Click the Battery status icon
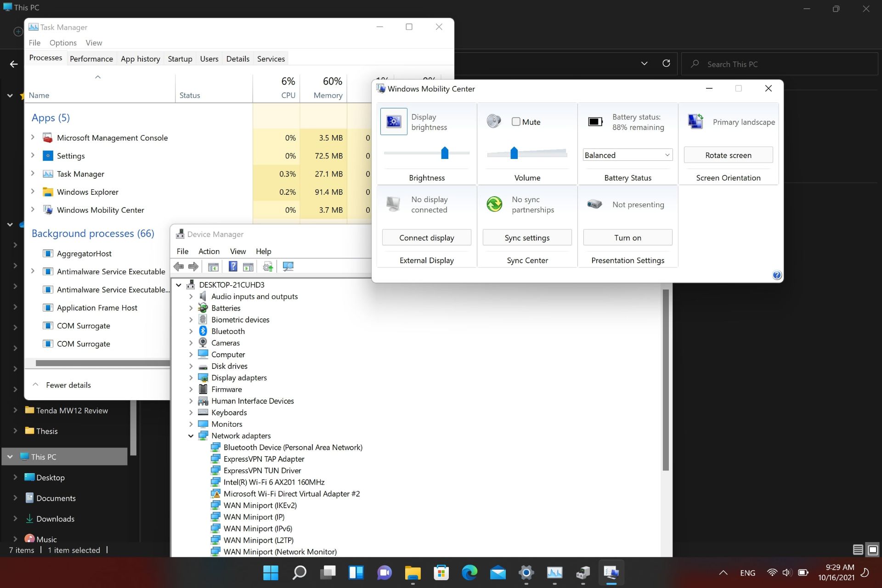 coord(594,121)
